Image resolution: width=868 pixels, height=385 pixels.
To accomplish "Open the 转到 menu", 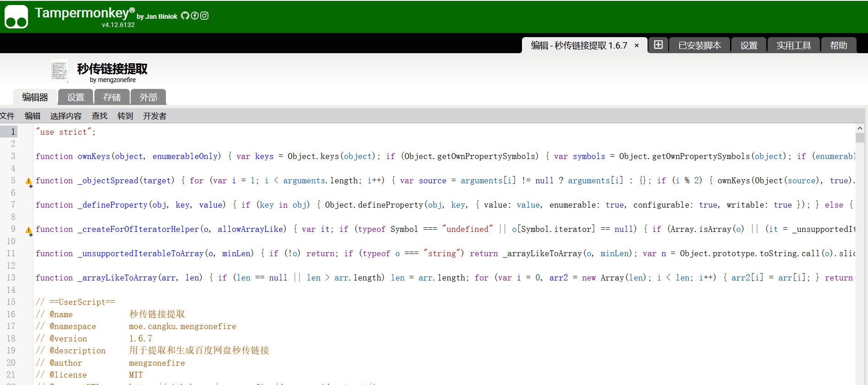I will click(x=125, y=116).
